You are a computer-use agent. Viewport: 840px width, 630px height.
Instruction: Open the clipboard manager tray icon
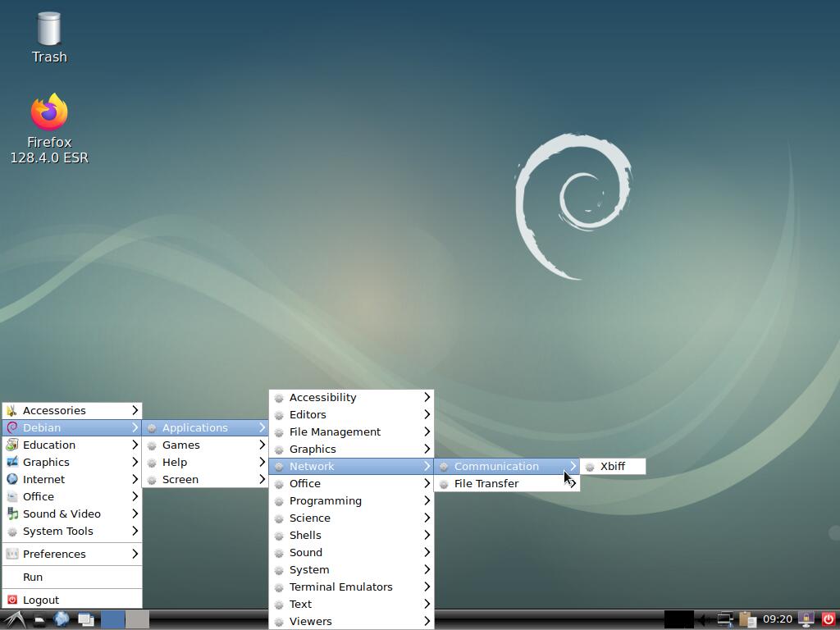(x=746, y=619)
